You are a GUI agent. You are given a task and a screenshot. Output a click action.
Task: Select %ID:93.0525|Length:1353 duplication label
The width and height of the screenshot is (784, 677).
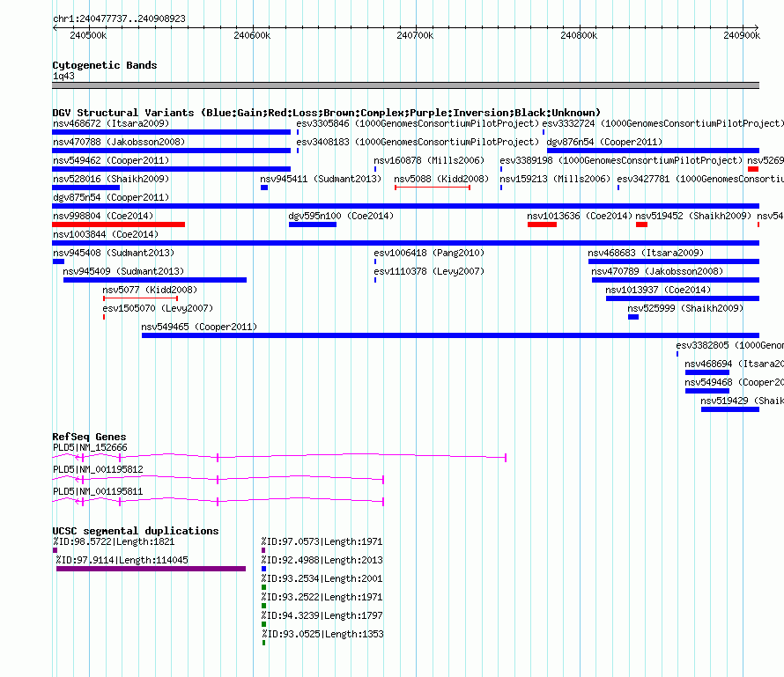(322, 634)
